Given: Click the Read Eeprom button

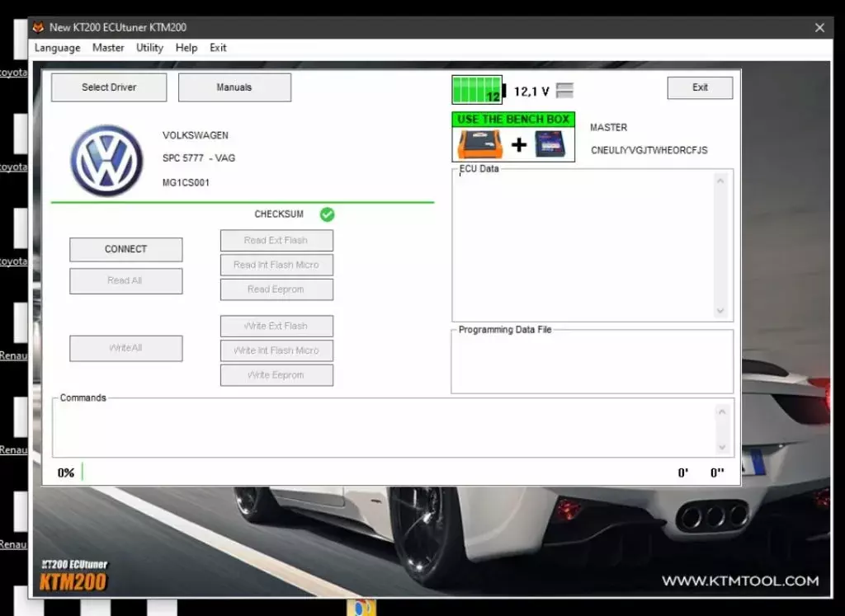Looking at the screenshot, I should click(276, 289).
